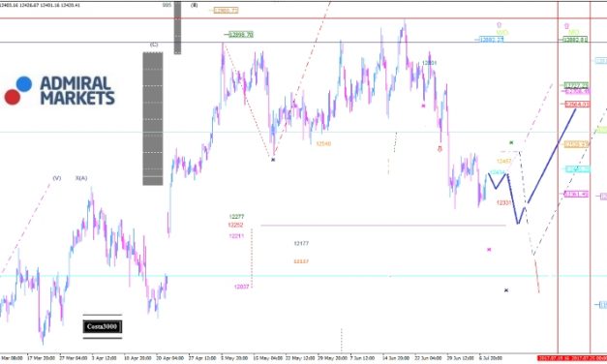Select the tall gray rectangle under (C)
Image resolution: width=607 pixels, height=364 pixels.
[x=153, y=119]
